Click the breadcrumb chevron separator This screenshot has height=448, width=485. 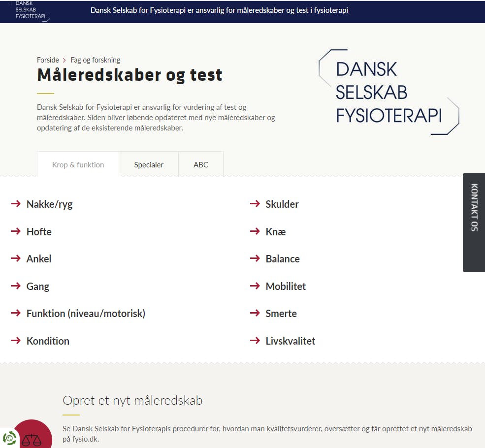click(65, 60)
